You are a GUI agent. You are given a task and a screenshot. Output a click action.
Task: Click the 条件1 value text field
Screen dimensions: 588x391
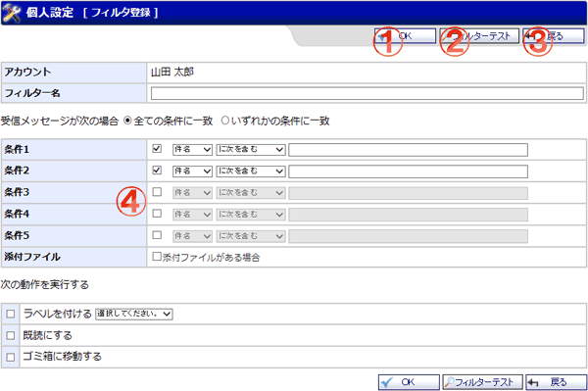click(x=408, y=150)
